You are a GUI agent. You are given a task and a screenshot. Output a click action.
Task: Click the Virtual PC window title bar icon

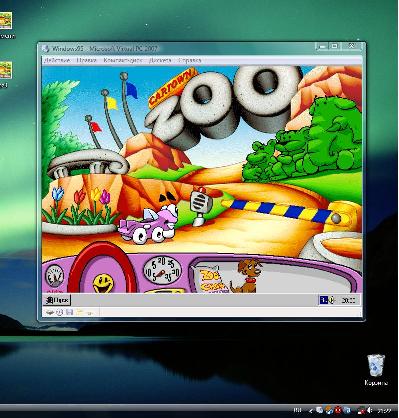(x=46, y=48)
